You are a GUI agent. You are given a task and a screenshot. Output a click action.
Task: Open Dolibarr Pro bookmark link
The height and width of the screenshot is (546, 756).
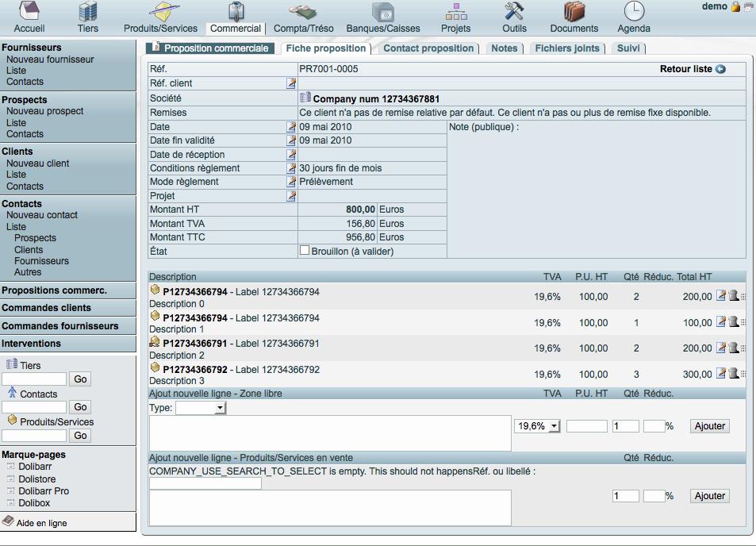[x=44, y=491]
